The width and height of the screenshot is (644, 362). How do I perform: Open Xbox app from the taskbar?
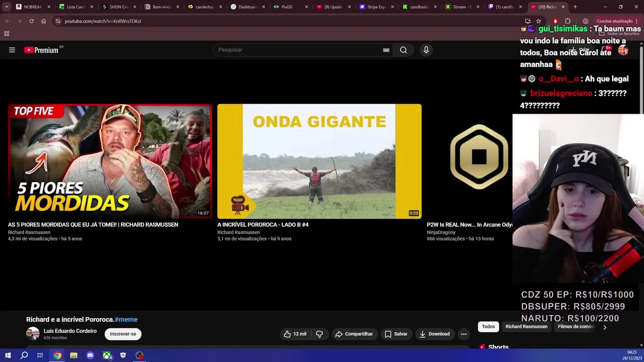click(107, 355)
